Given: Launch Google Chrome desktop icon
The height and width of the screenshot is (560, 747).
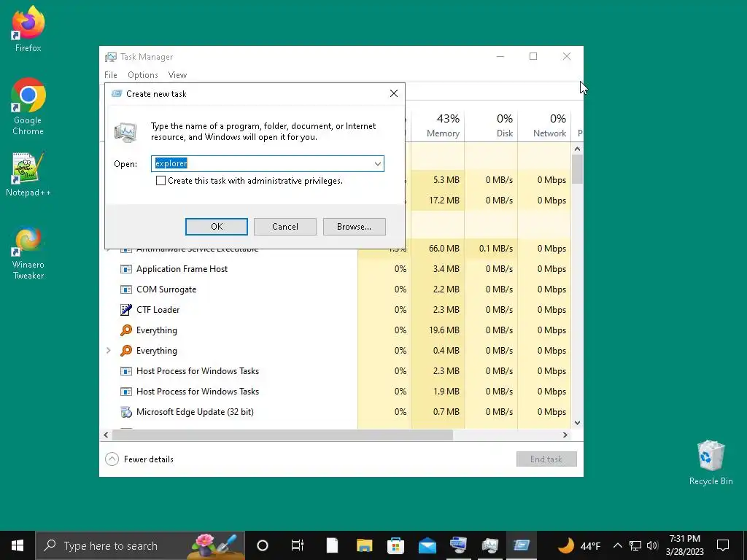Looking at the screenshot, I should pos(28,106).
